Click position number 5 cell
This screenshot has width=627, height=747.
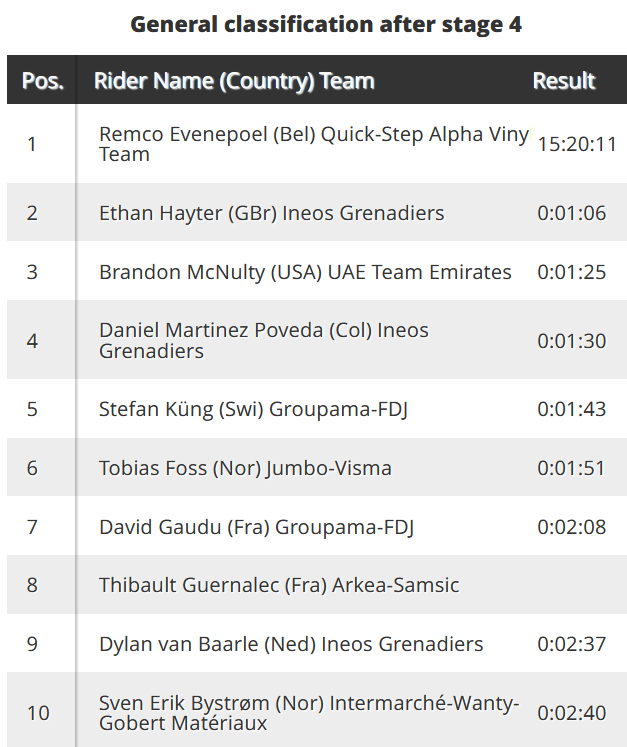(x=32, y=409)
